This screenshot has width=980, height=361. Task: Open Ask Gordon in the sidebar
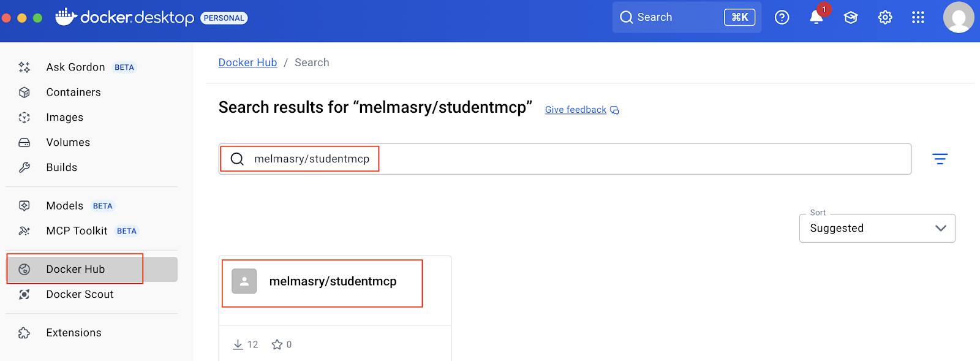75,67
